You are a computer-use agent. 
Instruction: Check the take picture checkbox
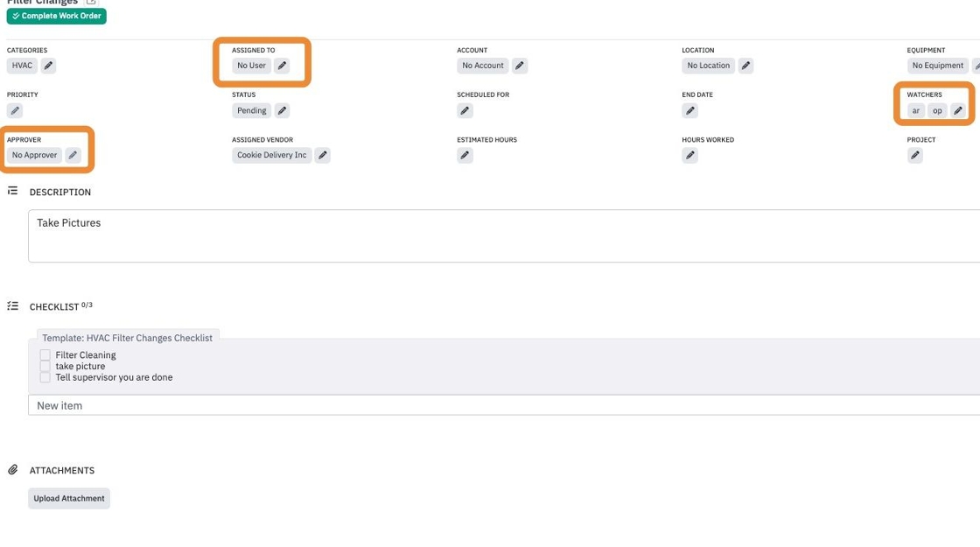pos(45,367)
